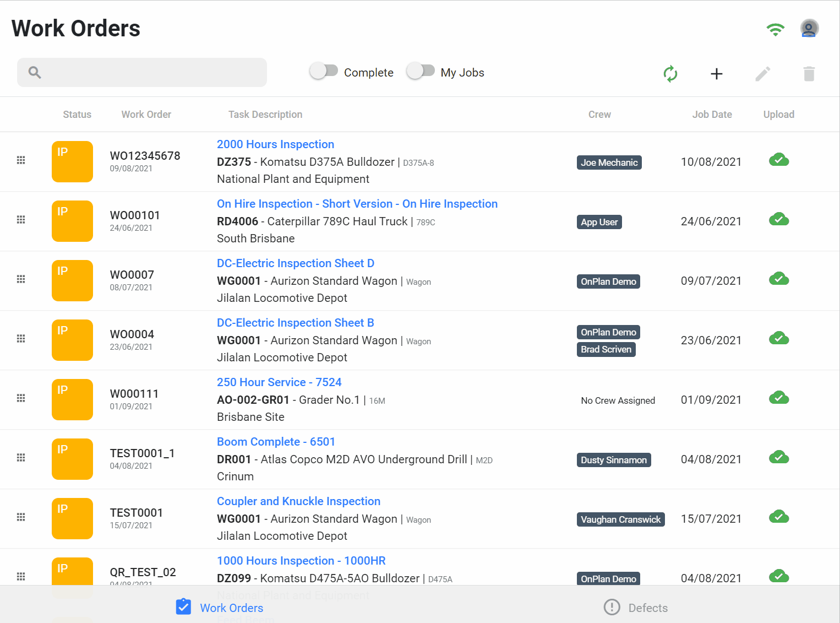The width and height of the screenshot is (840, 623).
Task: Select work order number WO12345678
Action: tap(145, 156)
